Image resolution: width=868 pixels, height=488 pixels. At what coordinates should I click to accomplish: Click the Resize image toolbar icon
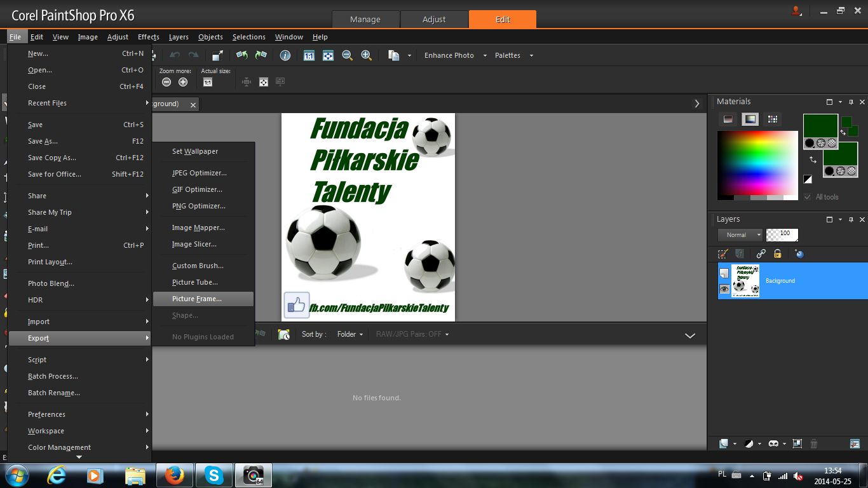coord(217,55)
